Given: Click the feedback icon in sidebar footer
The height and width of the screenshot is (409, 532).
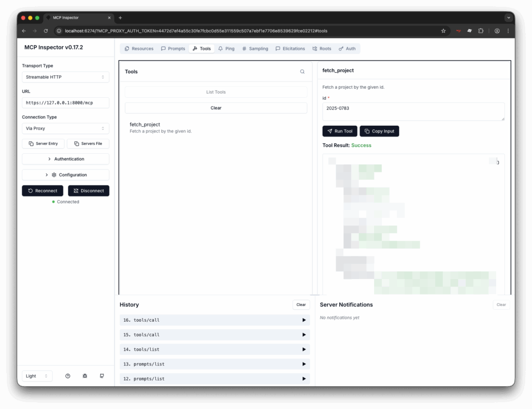Looking at the screenshot, I should point(102,376).
